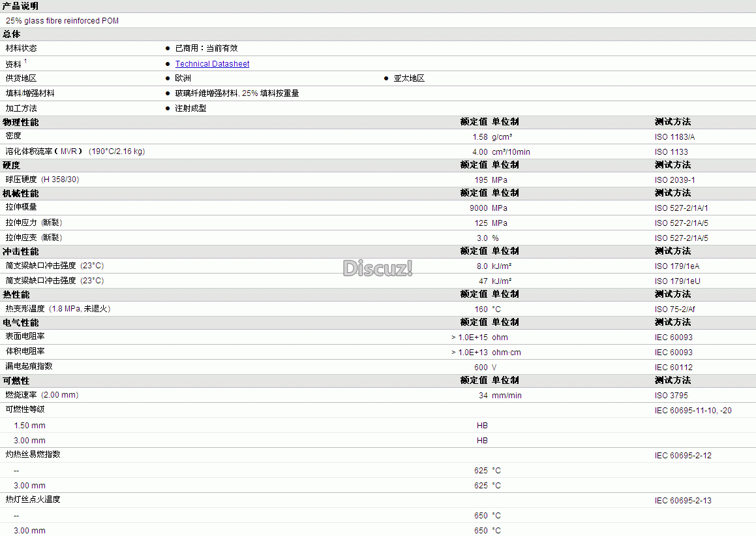
Task: Select tensile modulus value 9000
Action: coord(479,208)
